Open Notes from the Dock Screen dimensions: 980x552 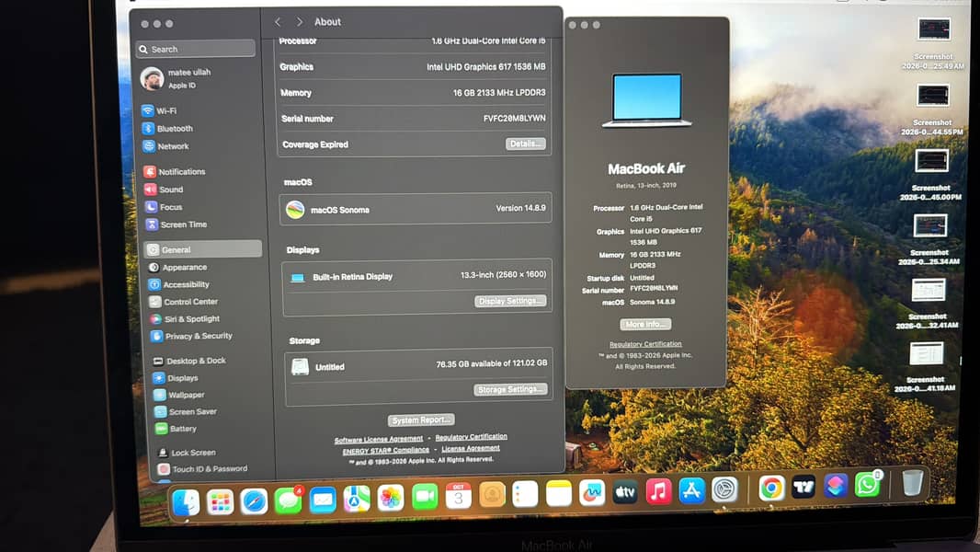(559, 494)
